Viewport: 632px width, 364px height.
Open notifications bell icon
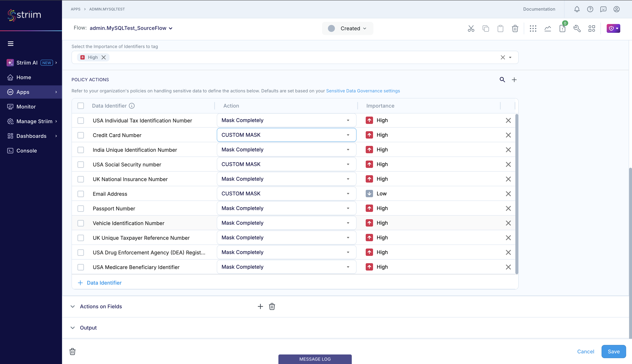577,9
